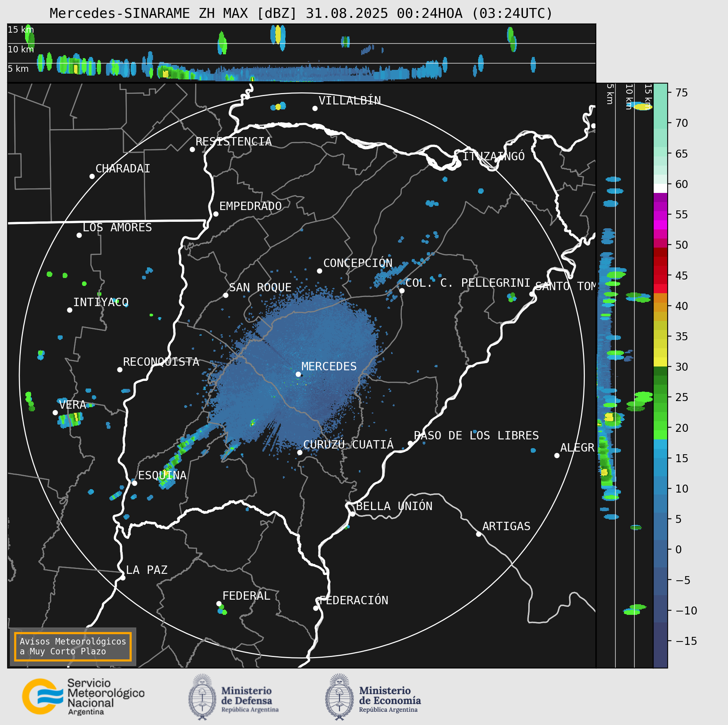Click the PASO DE LOS LIBRES label
The image size is (728, 725).
(476, 436)
